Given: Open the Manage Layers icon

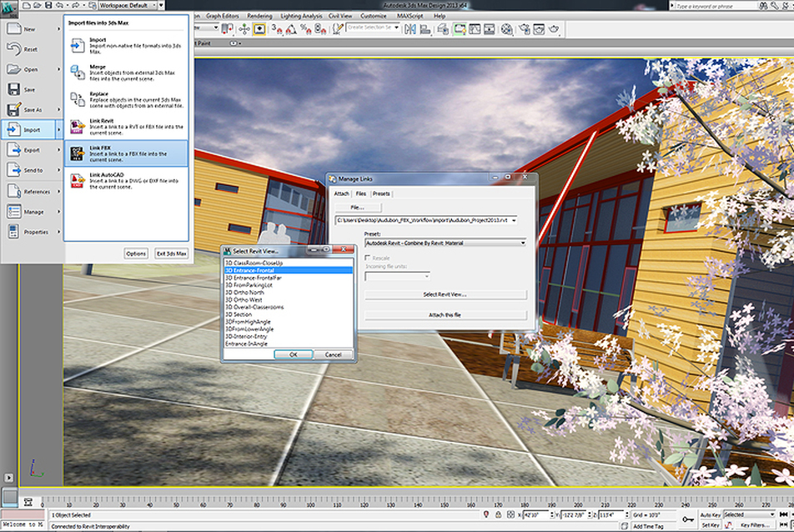Looking at the screenshot, I should click(443, 29).
